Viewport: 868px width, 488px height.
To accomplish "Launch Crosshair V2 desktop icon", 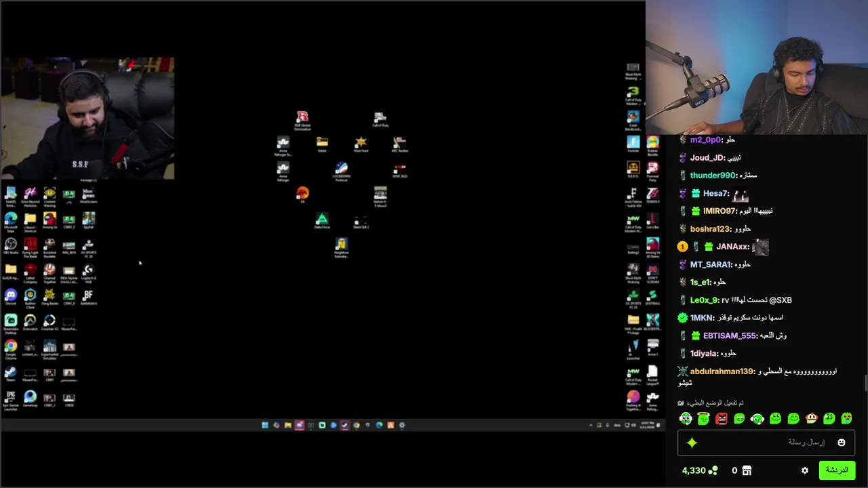I will pos(50,324).
